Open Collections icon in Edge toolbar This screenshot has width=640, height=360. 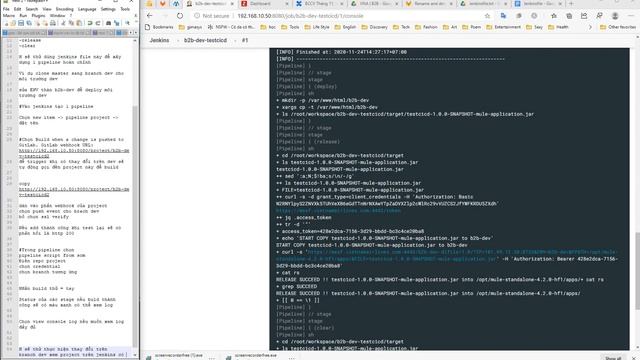[569, 16]
